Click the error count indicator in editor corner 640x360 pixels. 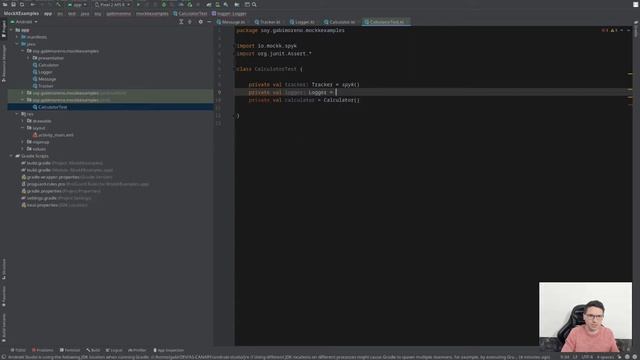605,30
